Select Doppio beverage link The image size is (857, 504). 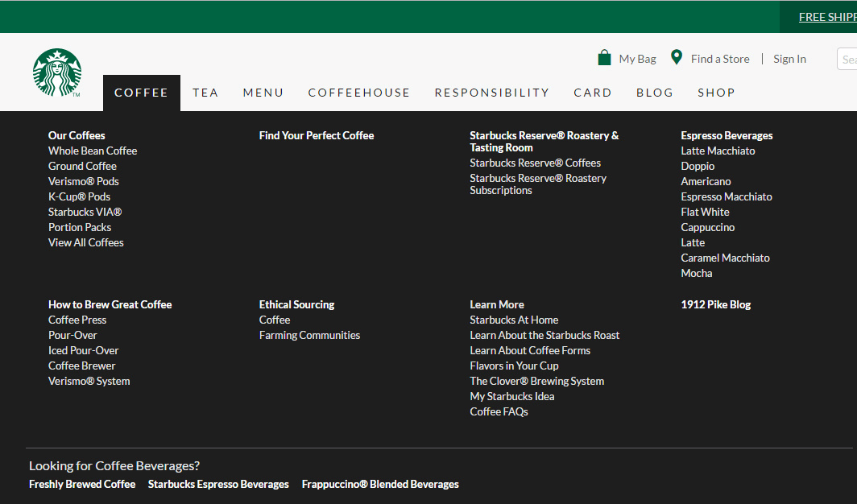click(x=698, y=166)
